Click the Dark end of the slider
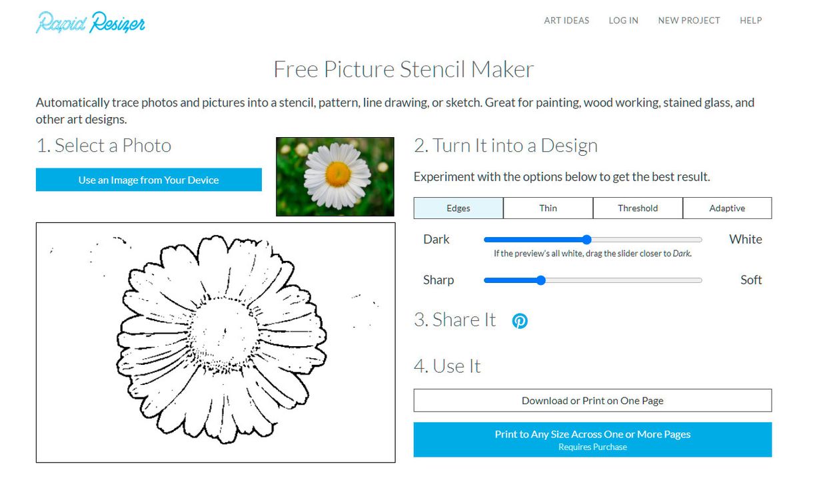Screen dimensions: 813x504 point(436,239)
